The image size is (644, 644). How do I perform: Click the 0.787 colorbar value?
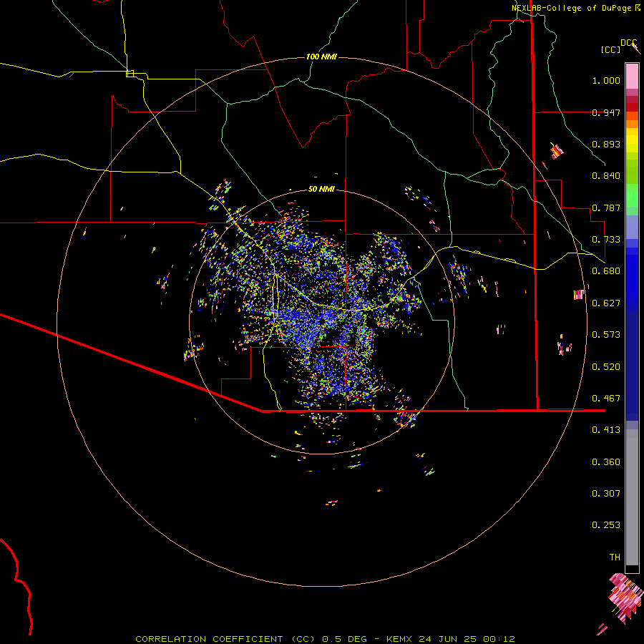pos(606,208)
